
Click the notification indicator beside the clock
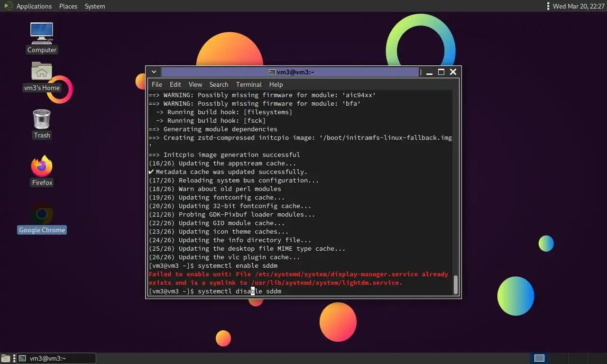pyautogui.click(x=548, y=6)
